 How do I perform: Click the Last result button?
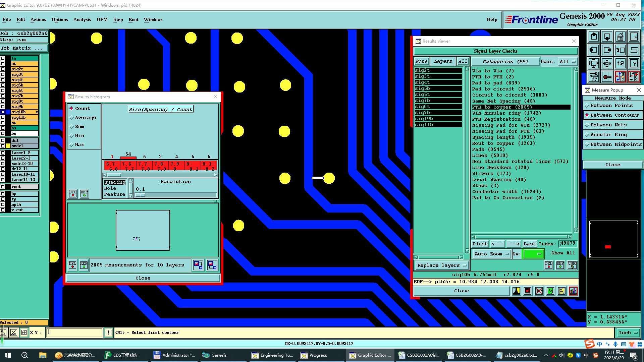pos(529,244)
